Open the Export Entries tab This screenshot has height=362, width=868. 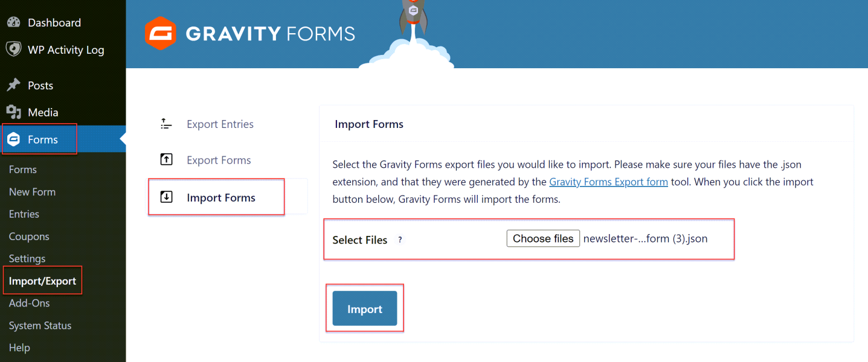220,124
